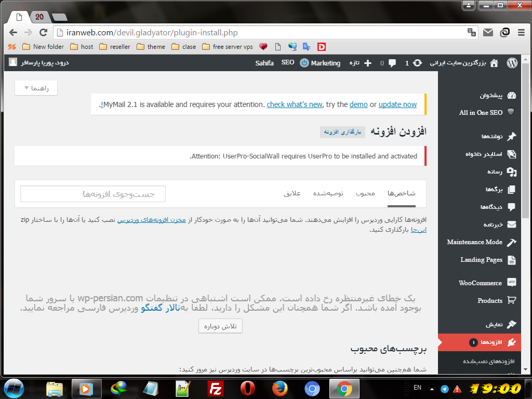The width and height of the screenshot is (532, 399).
Task: Open FileZilla from the taskbar
Action: [216, 389]
